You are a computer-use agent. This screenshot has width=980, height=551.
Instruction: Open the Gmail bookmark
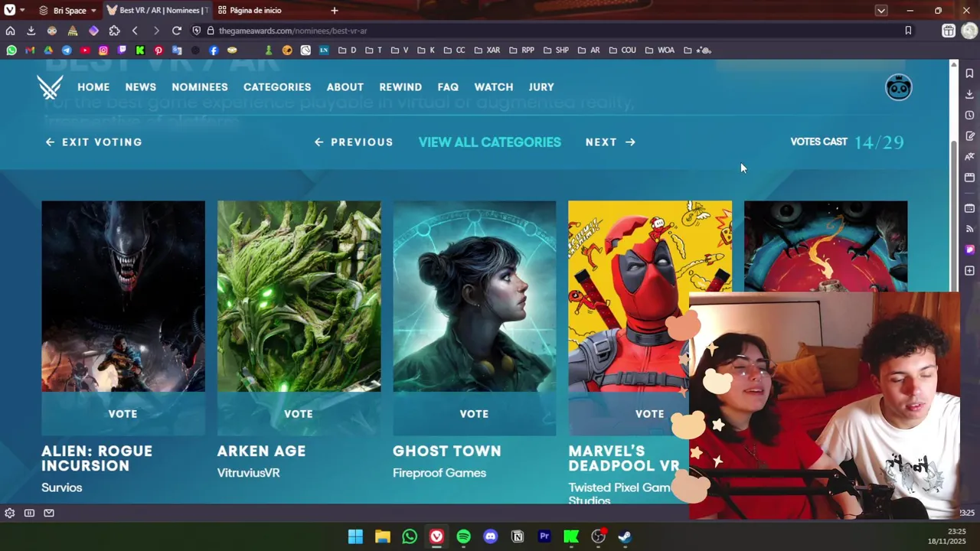pyautogui.click(x=30, y=50)
